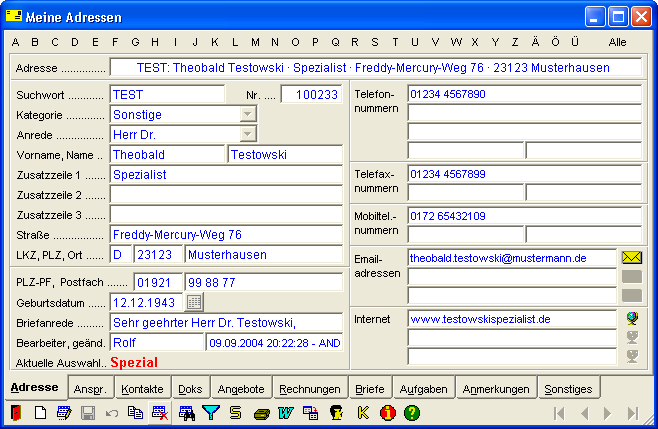
Task: Click the Mobiltel. field 0172 65432109
Action: click(525, 216)
